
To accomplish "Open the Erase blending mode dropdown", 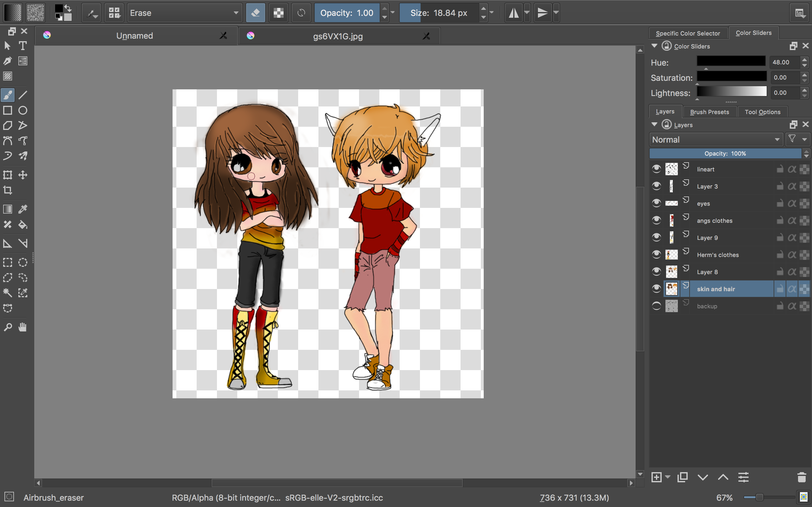I will coord(184,13).
